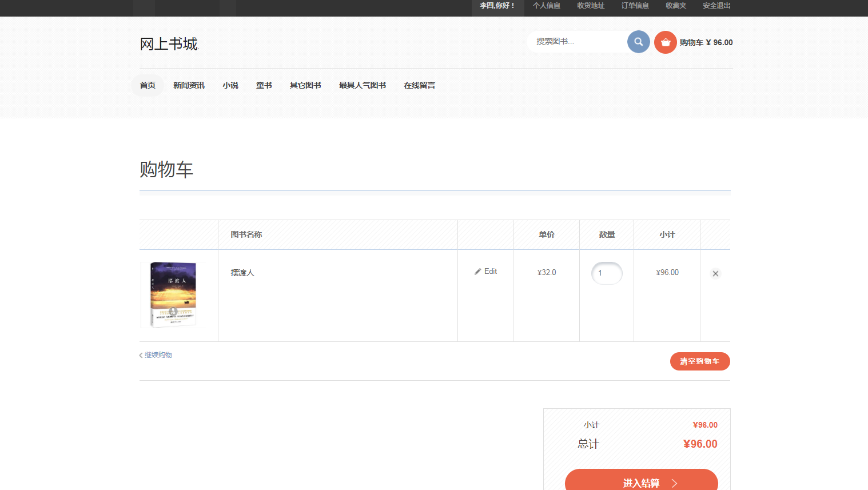Browse the 小说 category
This screenshot has height=490, width=868.
tap(230, 85)
